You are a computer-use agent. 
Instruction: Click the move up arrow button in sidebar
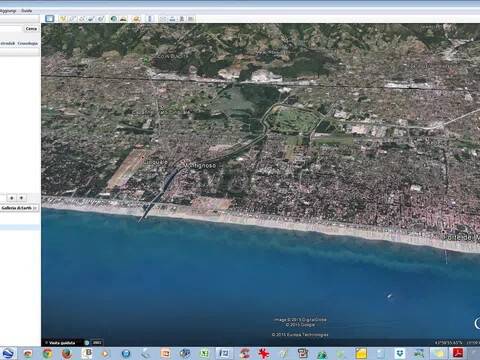pos(12,198)
